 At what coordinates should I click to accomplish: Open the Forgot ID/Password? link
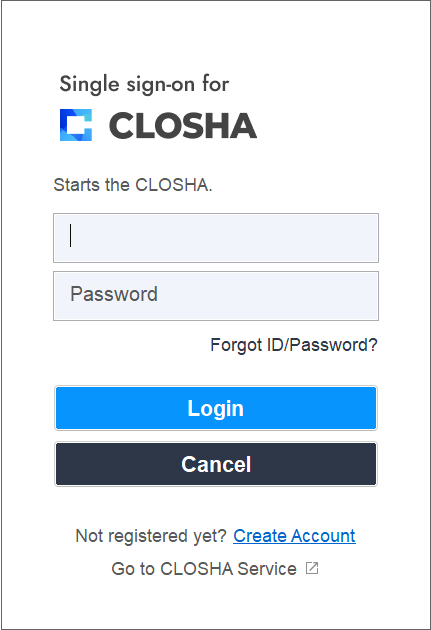294,345
